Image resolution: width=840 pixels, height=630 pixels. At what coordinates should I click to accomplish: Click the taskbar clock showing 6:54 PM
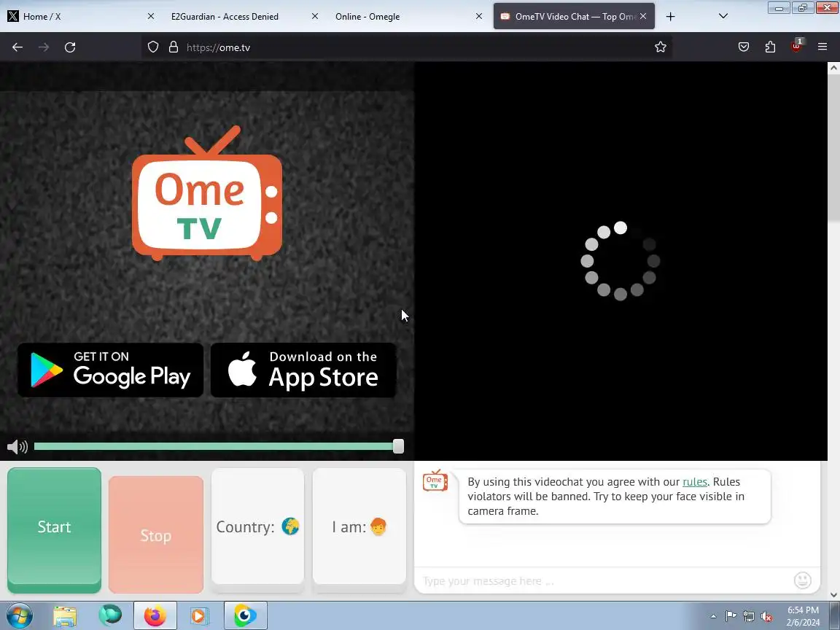coord(803,616)
